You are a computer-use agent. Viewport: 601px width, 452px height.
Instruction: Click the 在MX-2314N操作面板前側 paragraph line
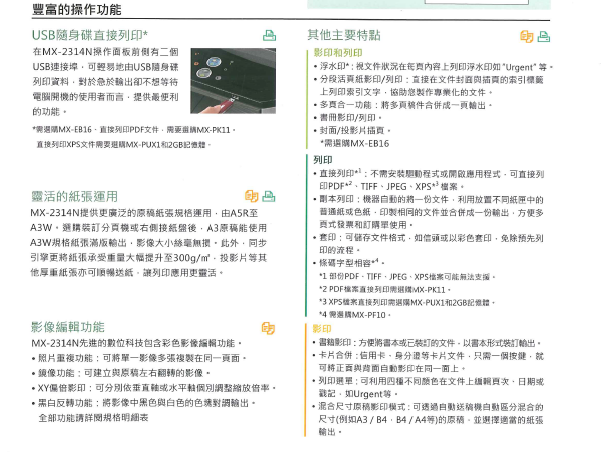(106, 52)
